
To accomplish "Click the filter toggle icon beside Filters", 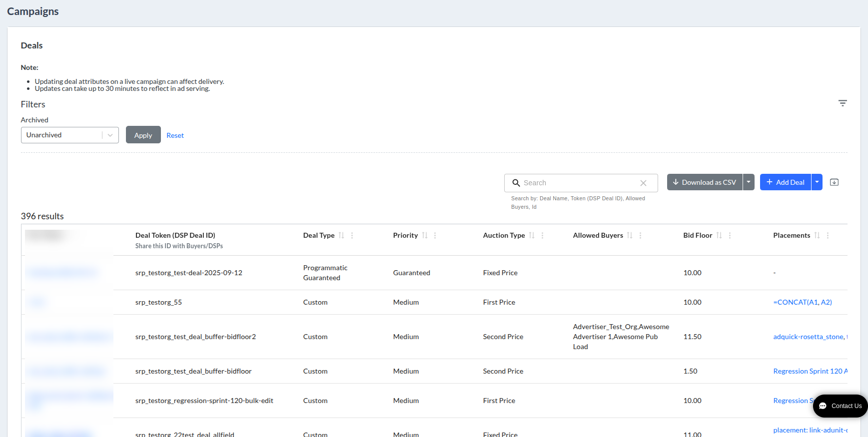I will [843, 103].
